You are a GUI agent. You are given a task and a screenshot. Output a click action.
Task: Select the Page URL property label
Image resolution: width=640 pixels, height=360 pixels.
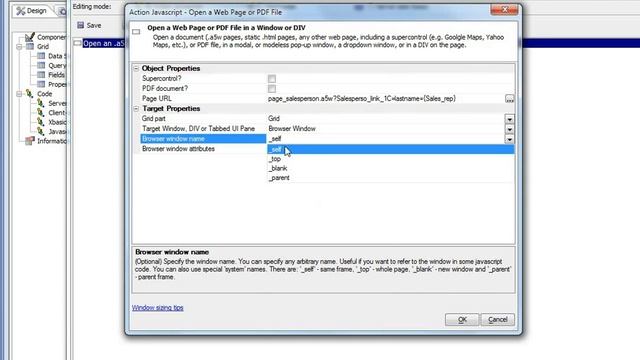pos(157,98)
